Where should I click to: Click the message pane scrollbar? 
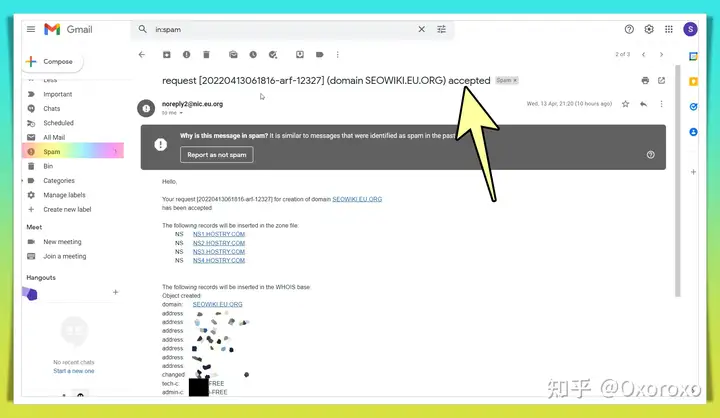click(x=677, y=181)
